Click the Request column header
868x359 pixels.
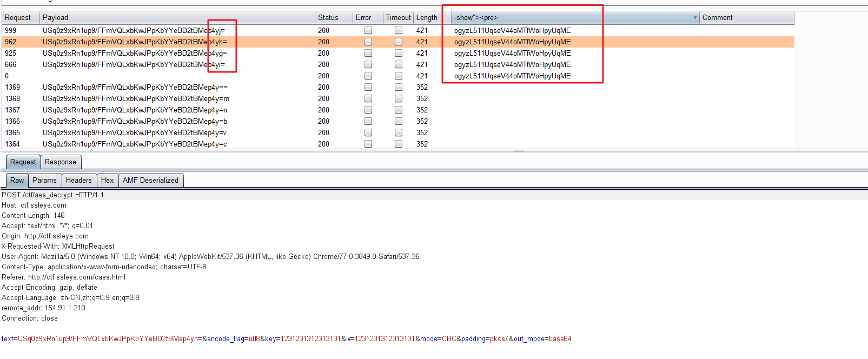[21, 18]
